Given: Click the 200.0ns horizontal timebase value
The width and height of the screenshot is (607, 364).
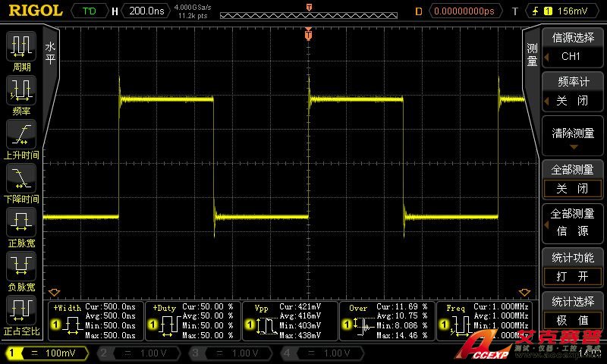Looking at the screenshot, I should 146,11.
